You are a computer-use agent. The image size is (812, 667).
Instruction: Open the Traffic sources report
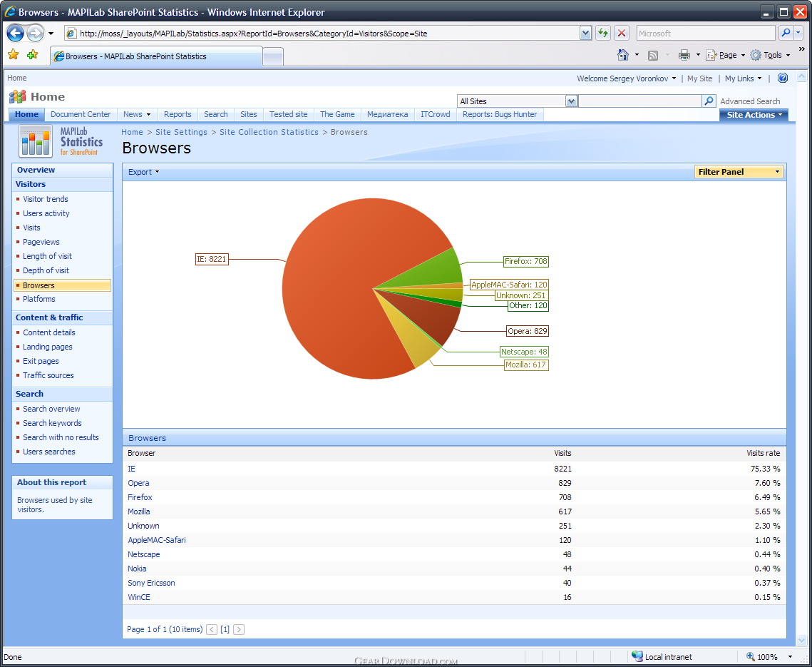coord(48,375)
